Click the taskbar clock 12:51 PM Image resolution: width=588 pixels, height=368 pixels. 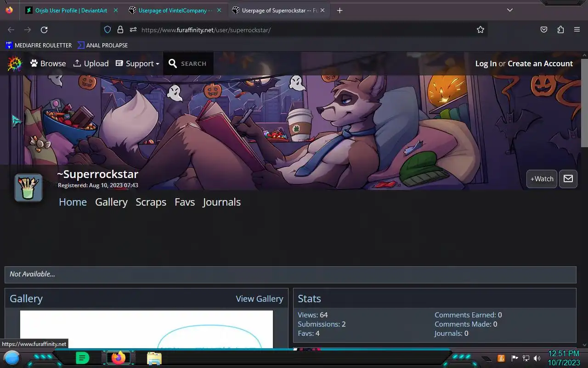[x=564, y=353]
